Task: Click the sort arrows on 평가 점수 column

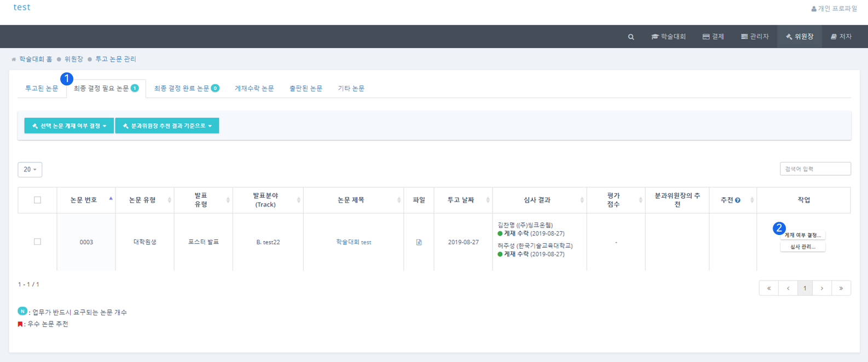Action: (640, 200)
